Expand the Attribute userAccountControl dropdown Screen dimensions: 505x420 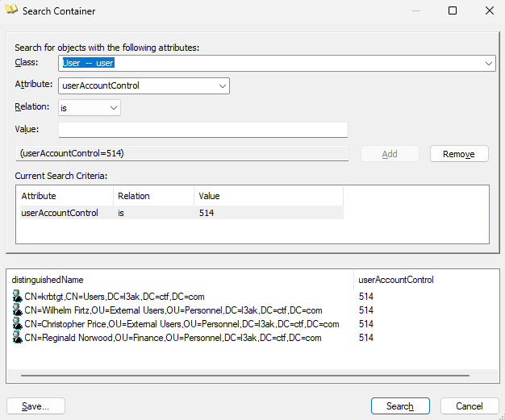click(x=223, y=85)
